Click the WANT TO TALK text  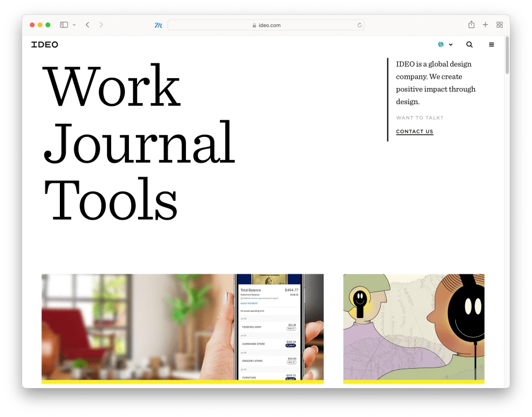pos(419,117)
